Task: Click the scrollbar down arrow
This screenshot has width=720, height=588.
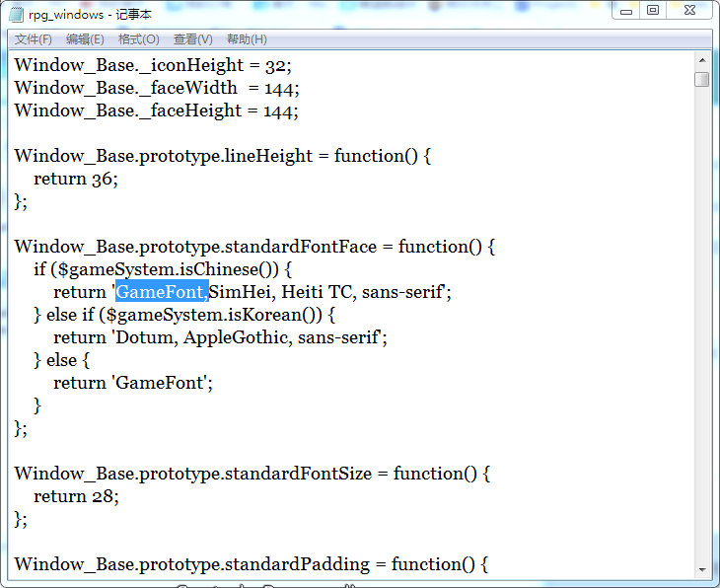Action: click(702, 570)
